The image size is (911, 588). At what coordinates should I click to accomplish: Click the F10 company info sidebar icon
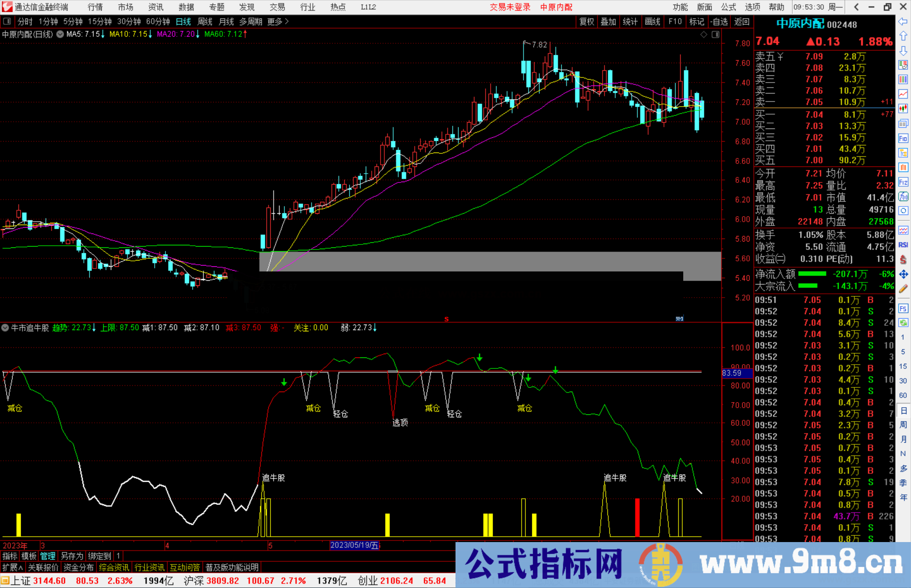click(x=903, y=138)
